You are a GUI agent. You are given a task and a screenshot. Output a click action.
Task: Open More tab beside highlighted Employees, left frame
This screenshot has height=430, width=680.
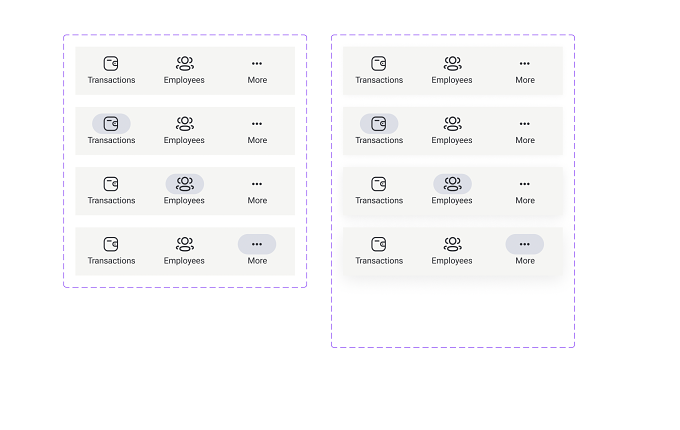[x=257, y=191]
